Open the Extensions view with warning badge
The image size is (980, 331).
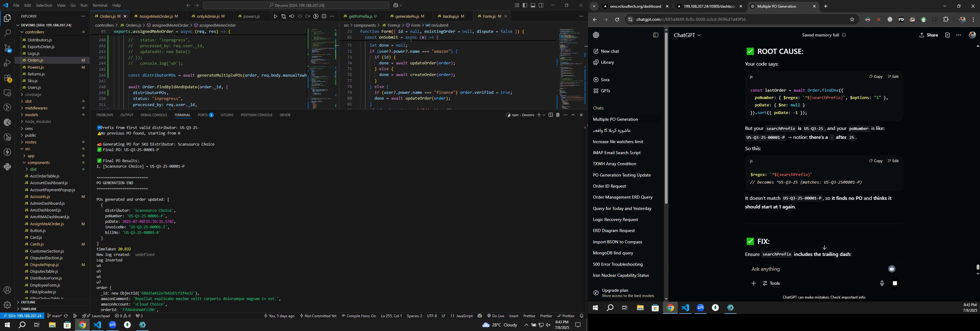pyautogui.click(x=7, y=78)
